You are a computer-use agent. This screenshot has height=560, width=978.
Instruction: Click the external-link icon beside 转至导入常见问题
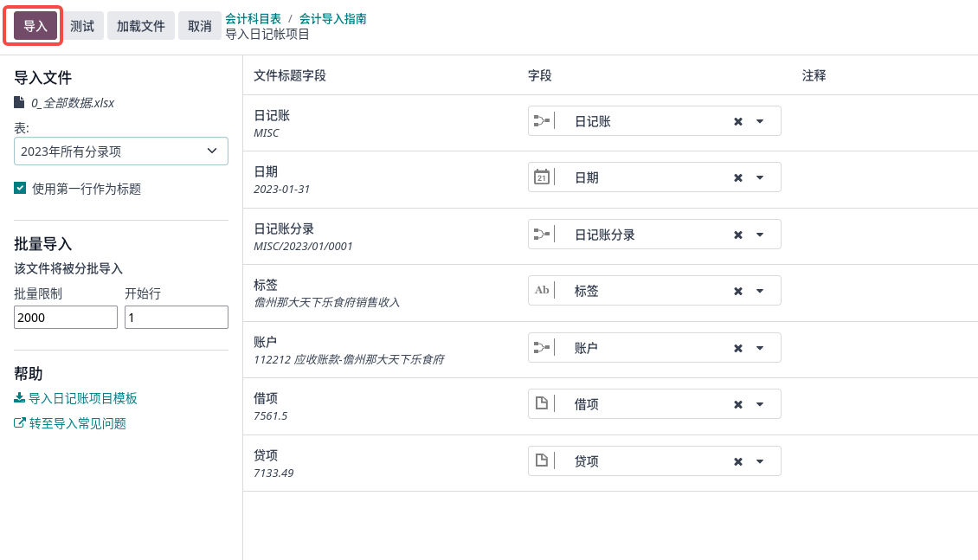pyautogui.click(x=19, y=422)
